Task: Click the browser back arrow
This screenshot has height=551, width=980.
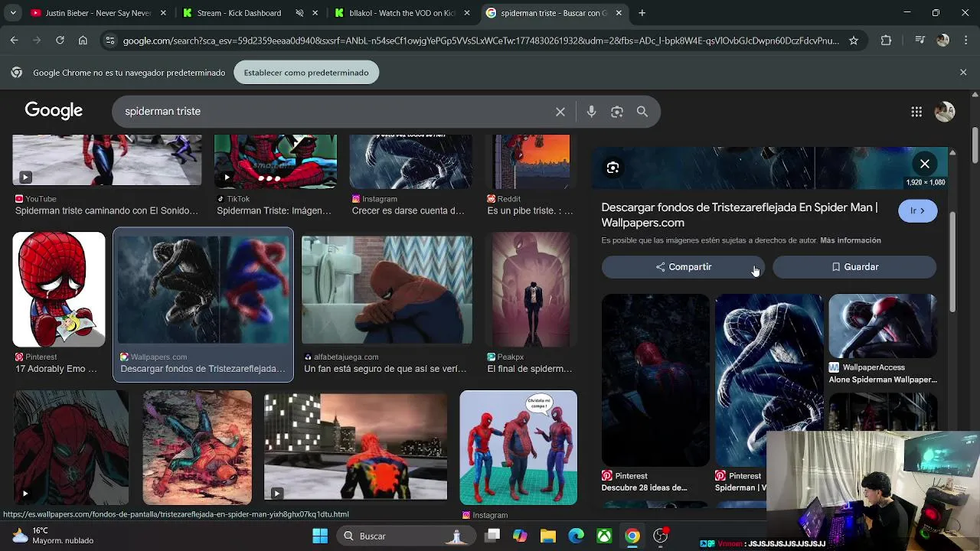Action: click(x=14, y=41)
